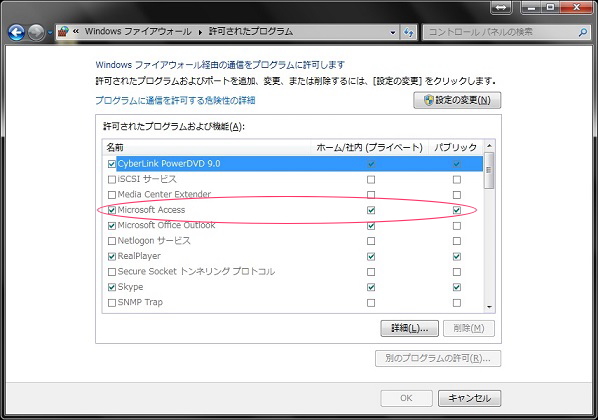This screenshot has height=420, width=598.
Task: Uncheck Microsoft Access public checkbox
Action: [x=457, y=210]
